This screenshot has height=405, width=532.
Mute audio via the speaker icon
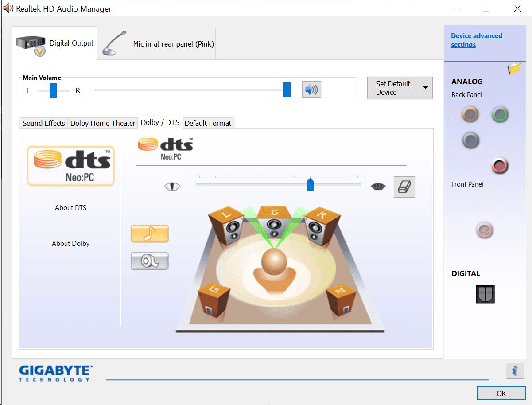pyautogui.click(x=311, y=89)
